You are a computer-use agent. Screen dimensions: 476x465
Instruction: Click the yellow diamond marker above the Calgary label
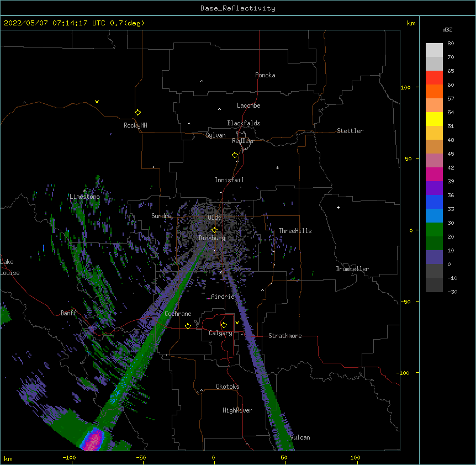pyautogui.click(x=224, y=325)
